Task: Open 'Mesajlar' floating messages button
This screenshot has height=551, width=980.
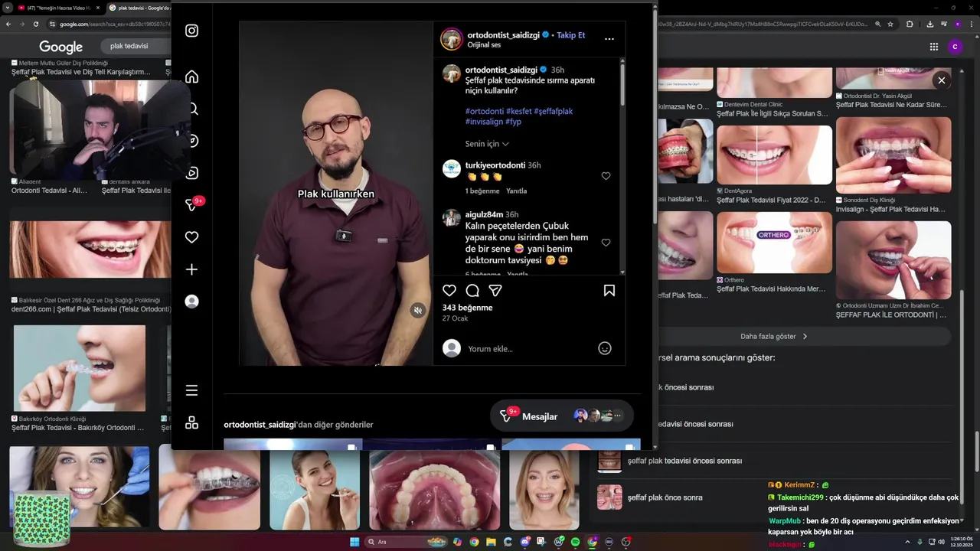Action: tap(561, 416)
